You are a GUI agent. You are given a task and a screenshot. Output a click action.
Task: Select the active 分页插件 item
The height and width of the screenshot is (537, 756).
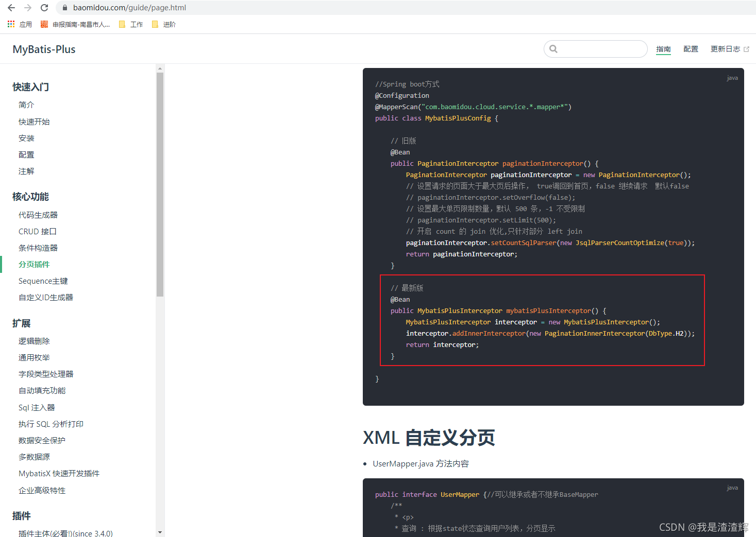point(34,264)
